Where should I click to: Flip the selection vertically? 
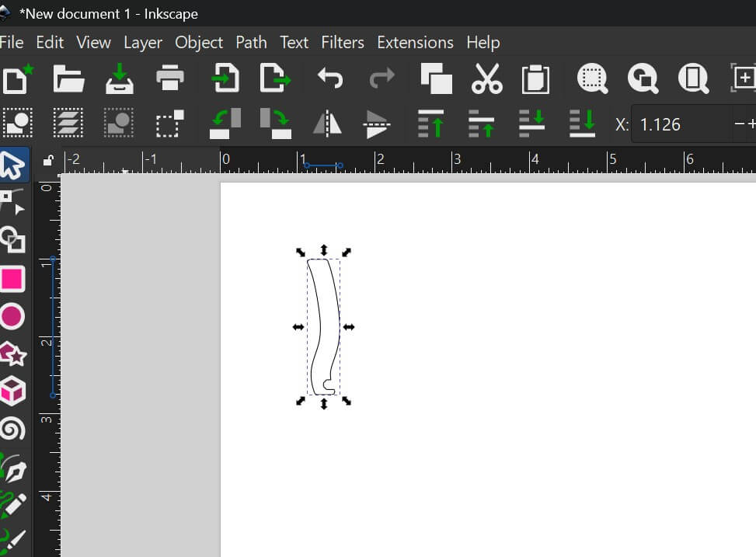pos(377,124)
